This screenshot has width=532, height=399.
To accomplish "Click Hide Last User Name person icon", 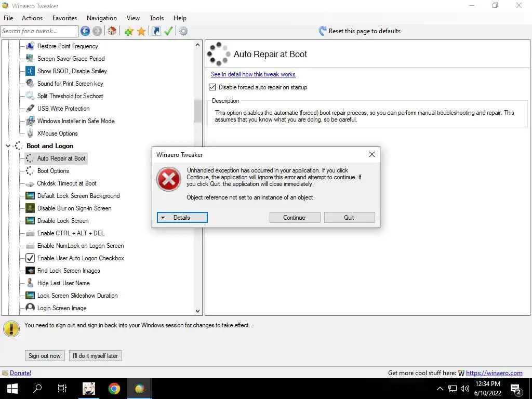I will coord(30,283).
